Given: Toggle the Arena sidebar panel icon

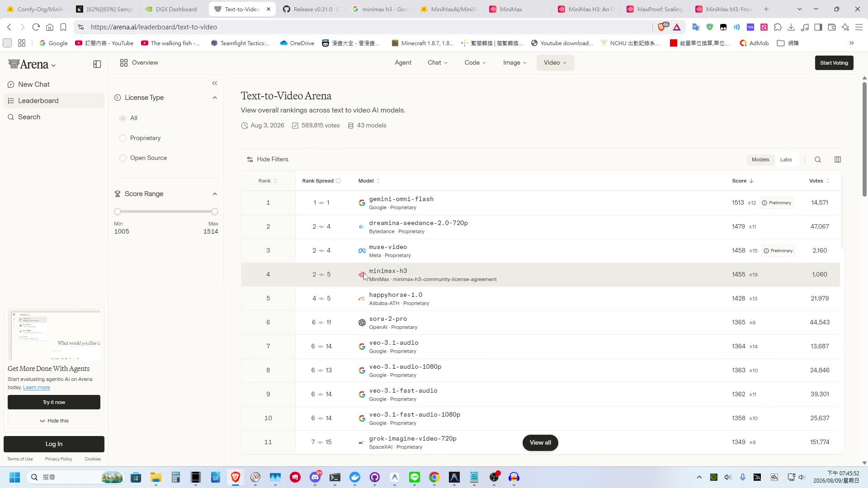Looking at the screenshot, I should (97, 64).
